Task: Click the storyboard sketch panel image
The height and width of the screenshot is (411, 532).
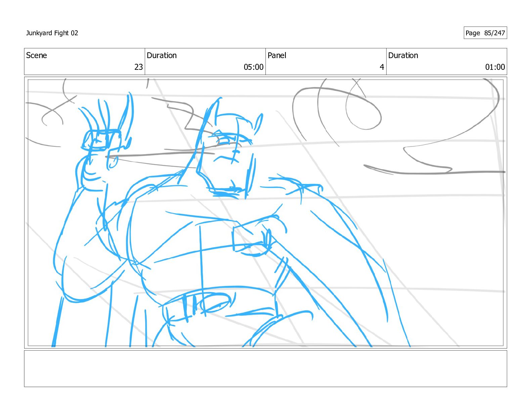Action: pos(265,213)
